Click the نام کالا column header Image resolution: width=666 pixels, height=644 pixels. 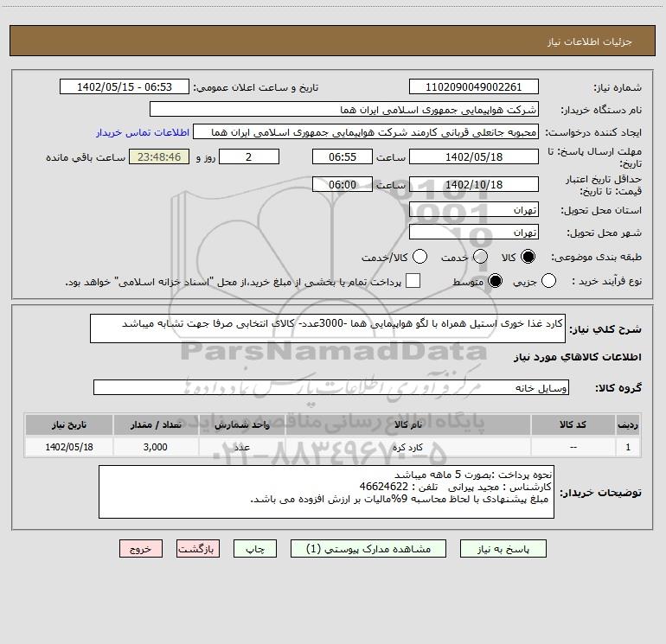pyautogui.click(x=407, y=424)
